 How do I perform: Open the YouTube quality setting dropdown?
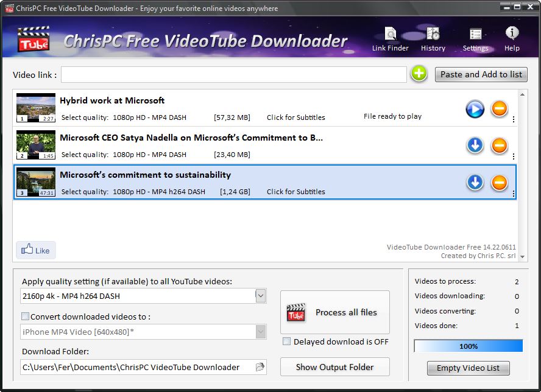[x=261, y=296]
